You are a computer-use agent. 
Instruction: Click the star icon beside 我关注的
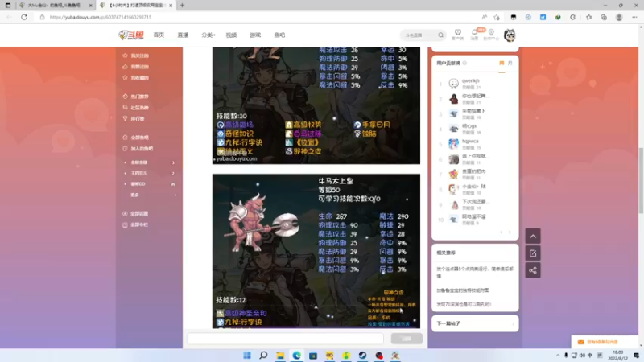coord(126,56)
